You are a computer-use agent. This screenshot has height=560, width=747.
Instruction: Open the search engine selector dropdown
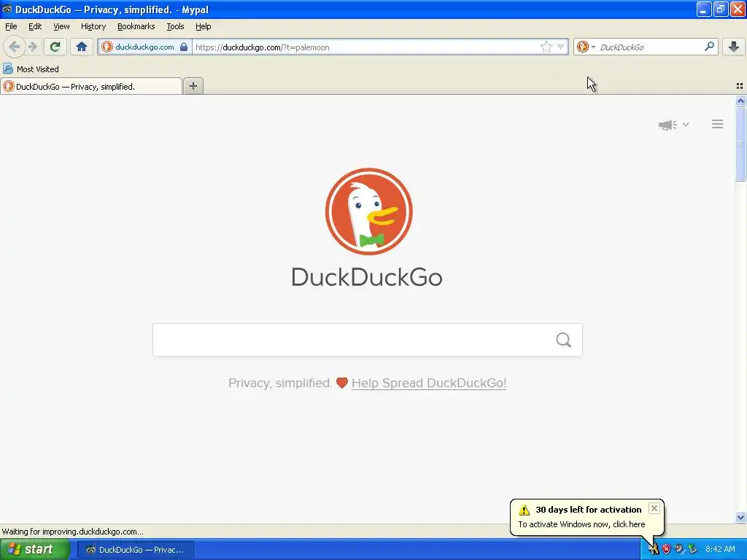[586, 47]
